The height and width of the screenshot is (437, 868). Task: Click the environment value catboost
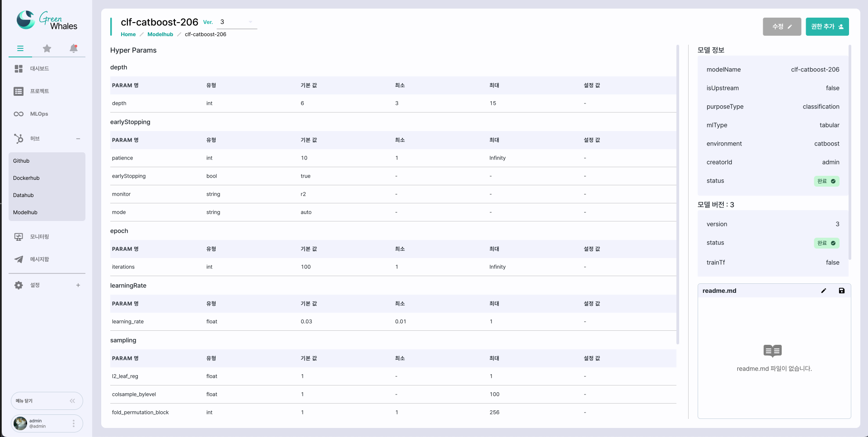tap(827, 144)
